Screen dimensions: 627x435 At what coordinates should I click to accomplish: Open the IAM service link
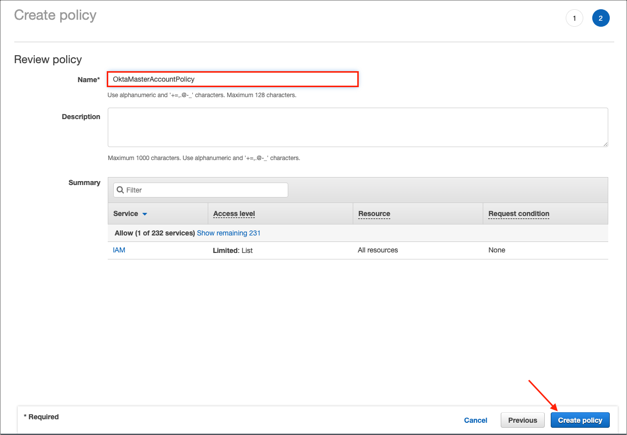coord(119,250)
